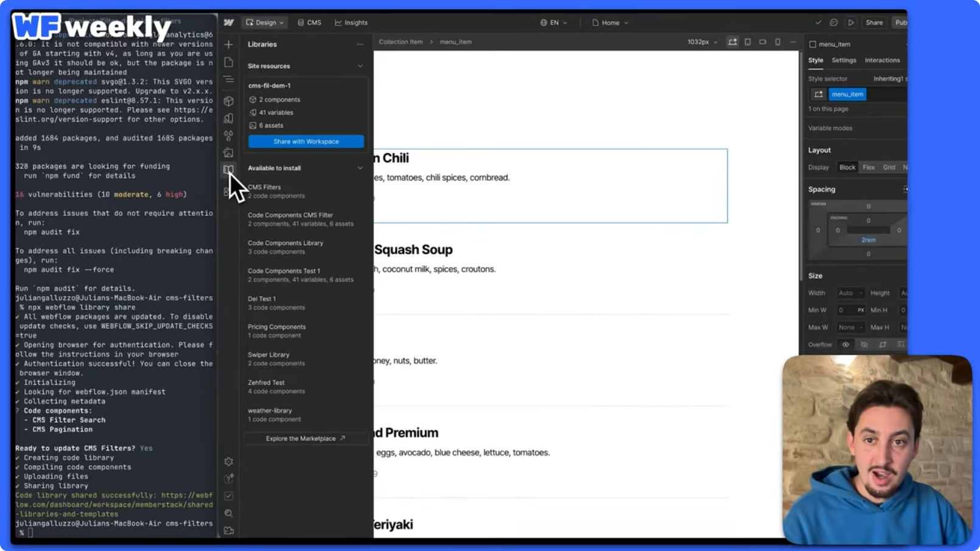Set Overflow to visible eye icon
Screen dimensions: 980x551
coord(845,345)
